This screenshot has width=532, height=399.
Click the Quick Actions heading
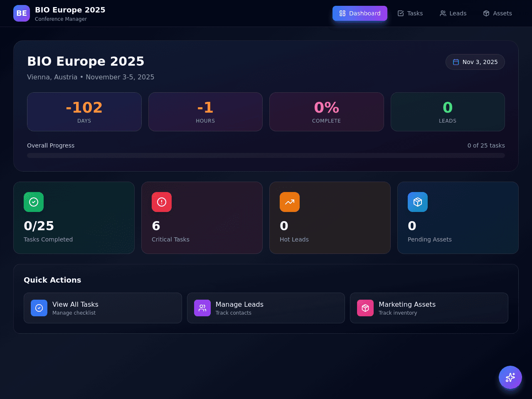coord(52,280)
